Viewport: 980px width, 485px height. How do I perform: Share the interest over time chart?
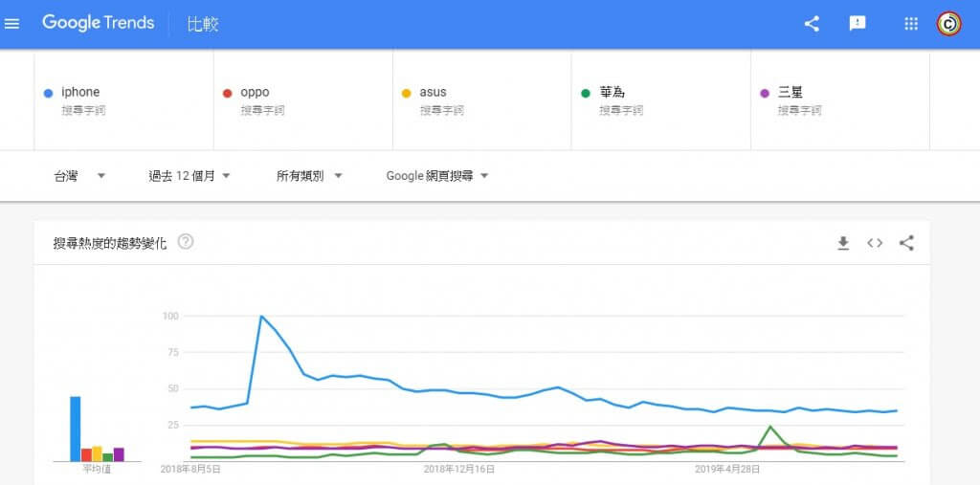906,243
